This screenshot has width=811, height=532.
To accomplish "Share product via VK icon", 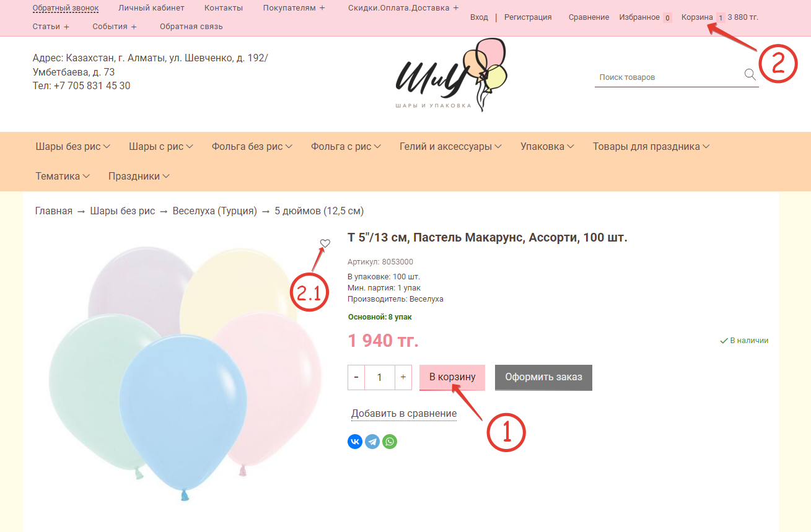I will 355,442.
